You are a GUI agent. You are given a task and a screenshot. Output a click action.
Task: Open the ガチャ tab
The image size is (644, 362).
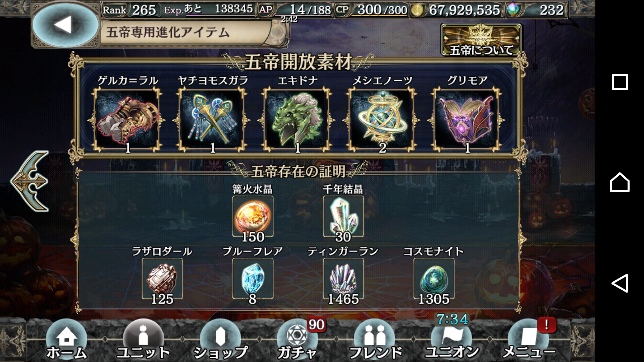click(297, 340)
